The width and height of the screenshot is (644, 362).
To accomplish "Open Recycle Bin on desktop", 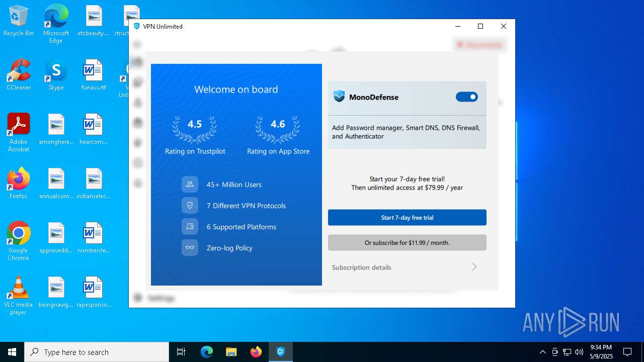I will 19,21.
